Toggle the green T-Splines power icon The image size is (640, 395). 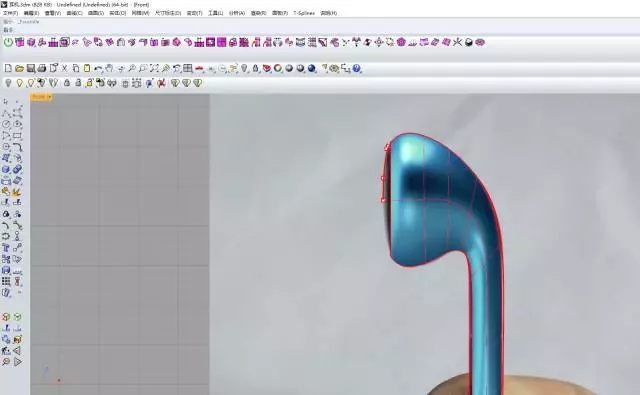pos(8,42)
